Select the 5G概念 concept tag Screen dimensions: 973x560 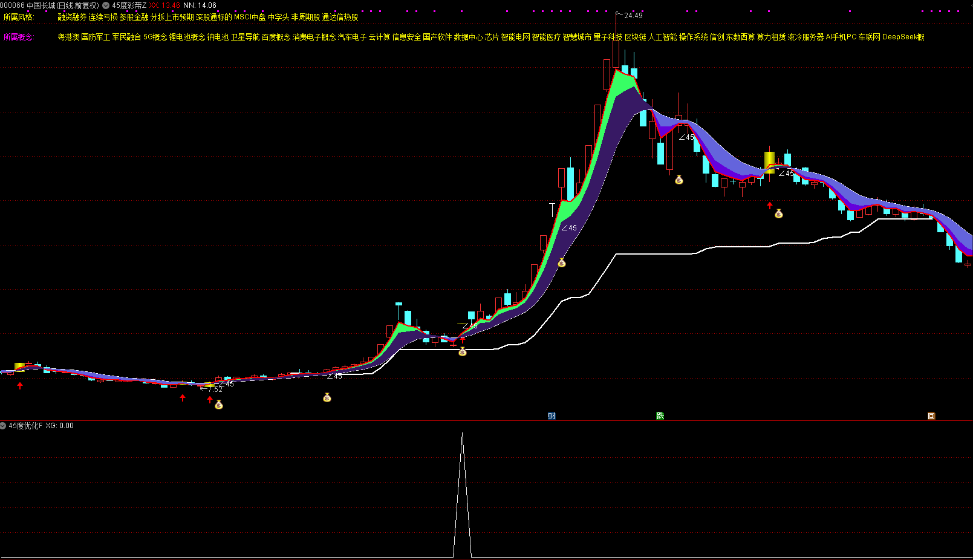click(155, 37)
